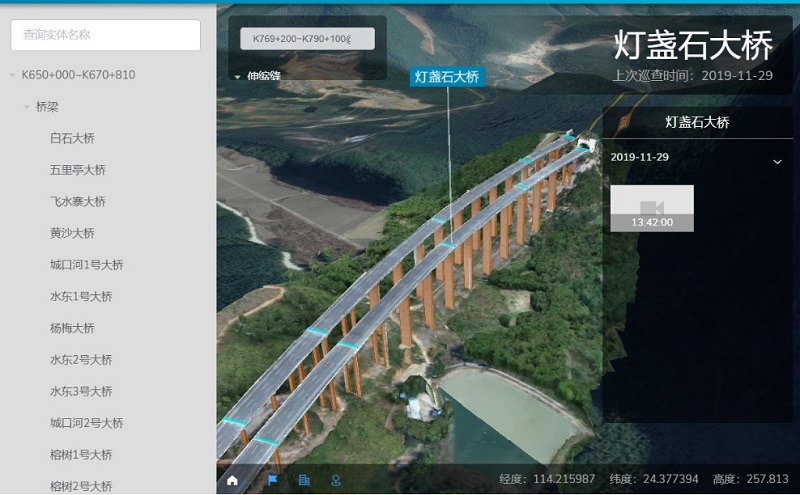
Task: Select 榕树1号大桥 in the sidebar
Action: pyautogui.click(x=81, y=455)
